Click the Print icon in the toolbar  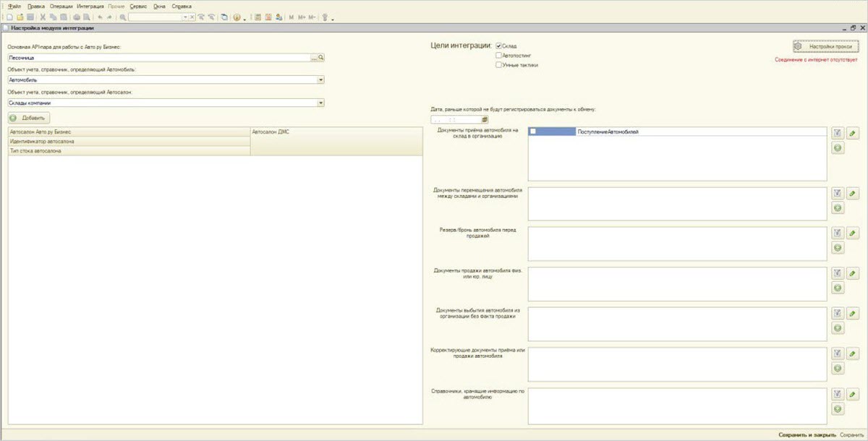tap(77, 17)
